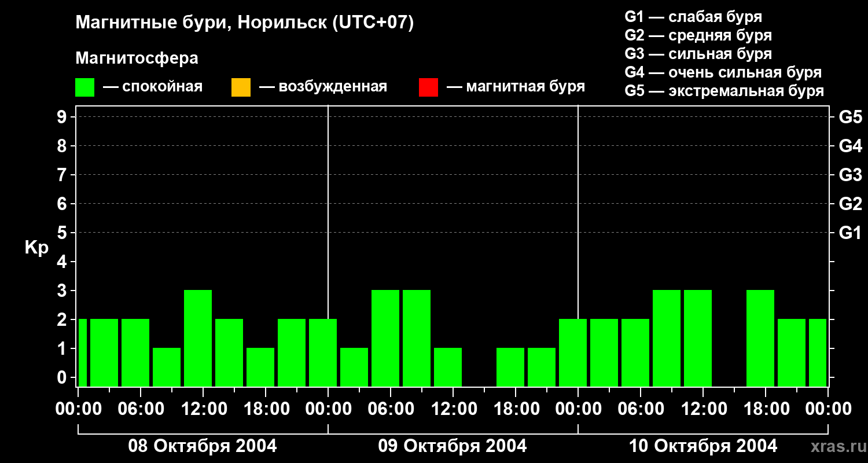The height and width of the screenshot is (463, 868).
Task: Click the orange 'возбужденная' legend swatch
Action: (241, 87)
